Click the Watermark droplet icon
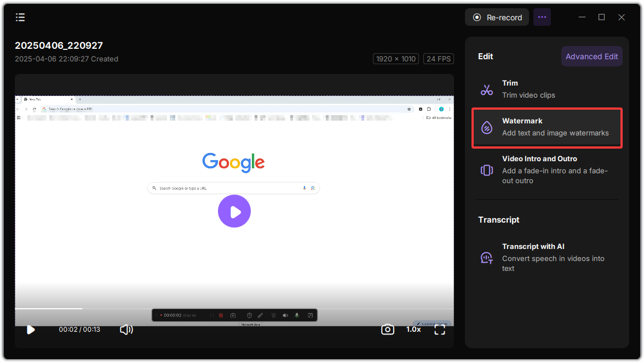This screenshot has width=644, height=363. click(487, 127)
